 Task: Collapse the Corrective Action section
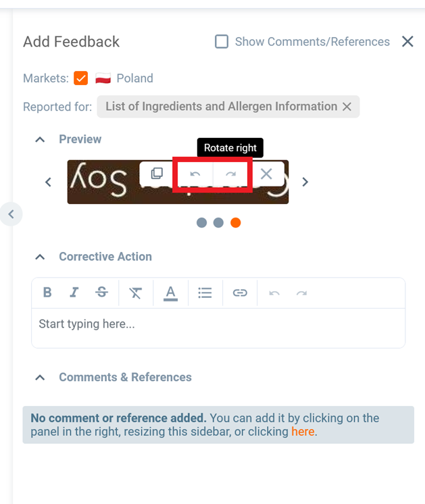click(x=40, y=257)
